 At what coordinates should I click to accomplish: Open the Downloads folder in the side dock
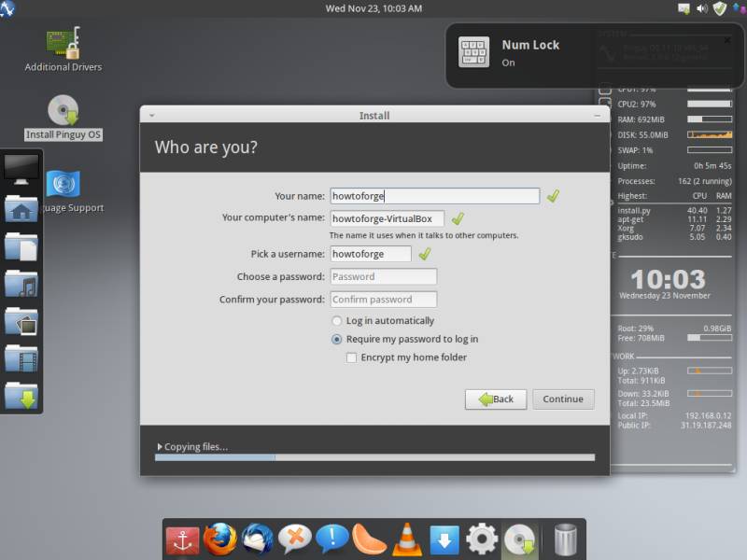(x=21, y=396)
